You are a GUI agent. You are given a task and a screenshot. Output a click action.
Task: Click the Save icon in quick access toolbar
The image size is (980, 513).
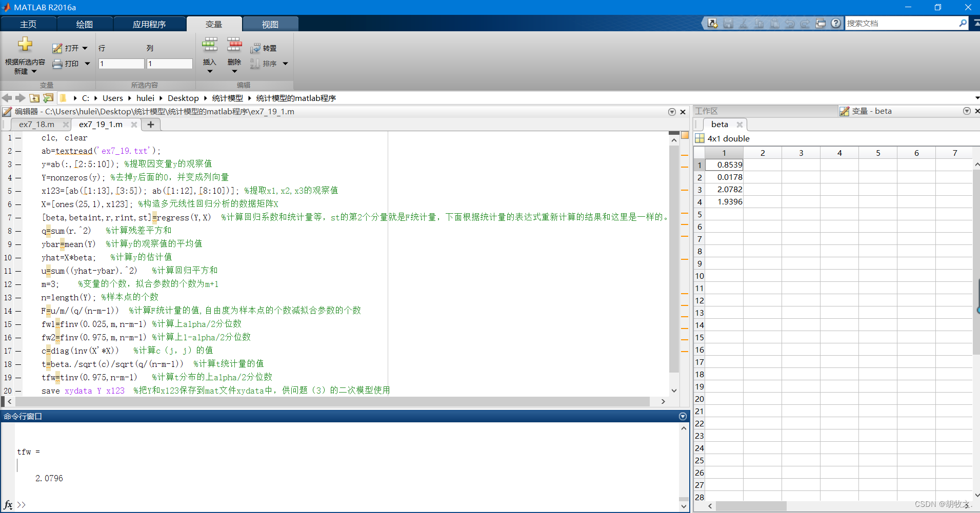coord(728,24)
